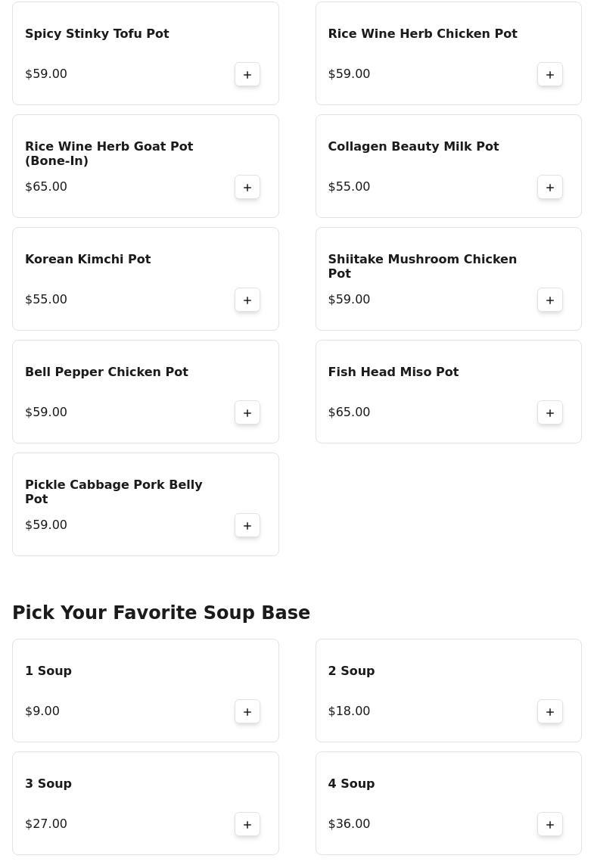Add Fish Head Miso Pot to cart
594x868 pixels.
point(550,412)
